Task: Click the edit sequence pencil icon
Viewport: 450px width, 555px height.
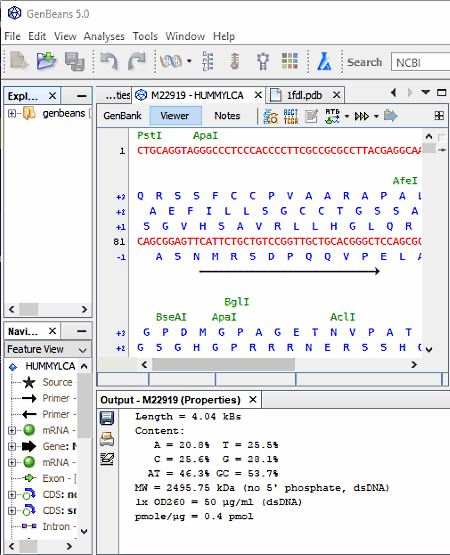Action: tap(311, 116)
